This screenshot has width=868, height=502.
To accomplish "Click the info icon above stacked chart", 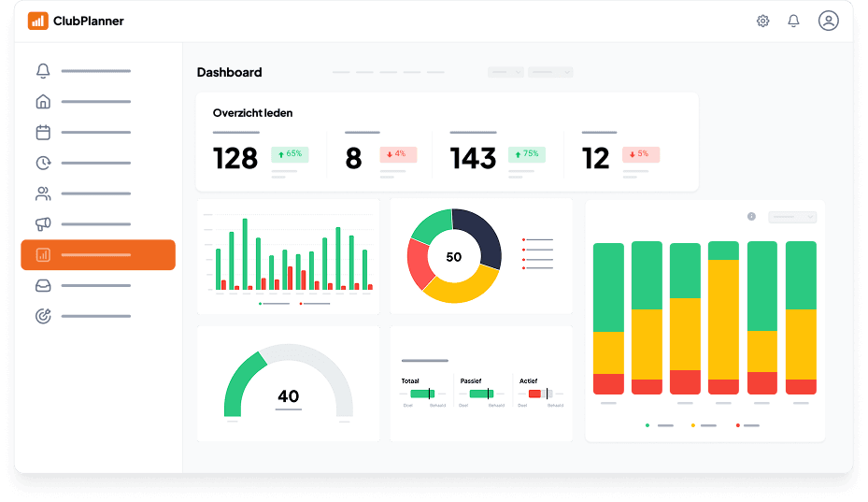I will [x=751, y=217].
